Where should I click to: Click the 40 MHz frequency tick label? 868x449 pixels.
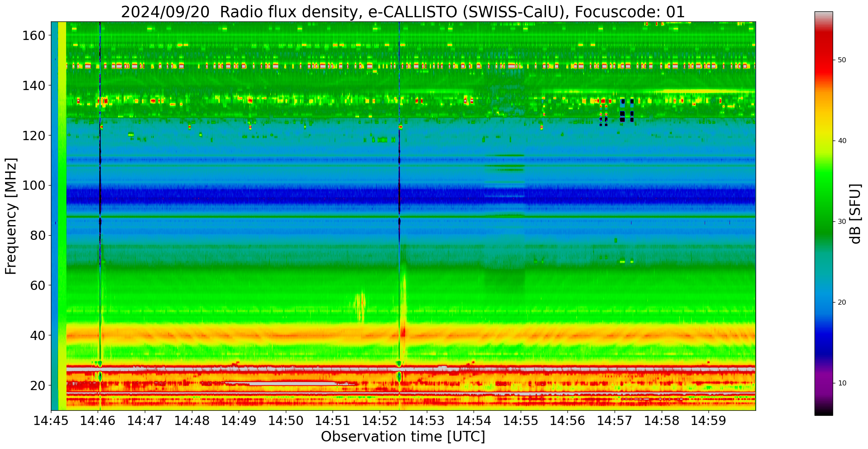(37, 335)
